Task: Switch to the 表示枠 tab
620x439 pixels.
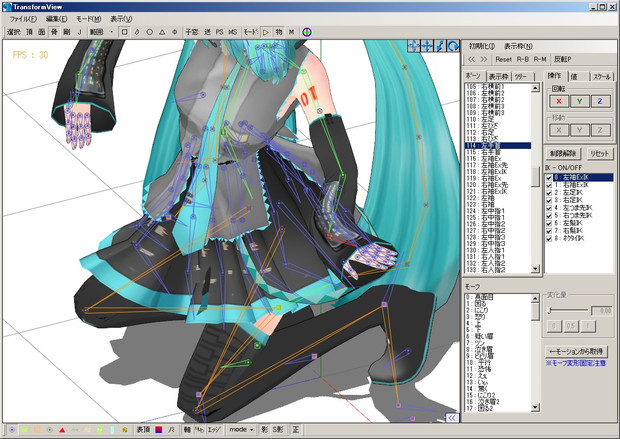Action: point(499,76)
